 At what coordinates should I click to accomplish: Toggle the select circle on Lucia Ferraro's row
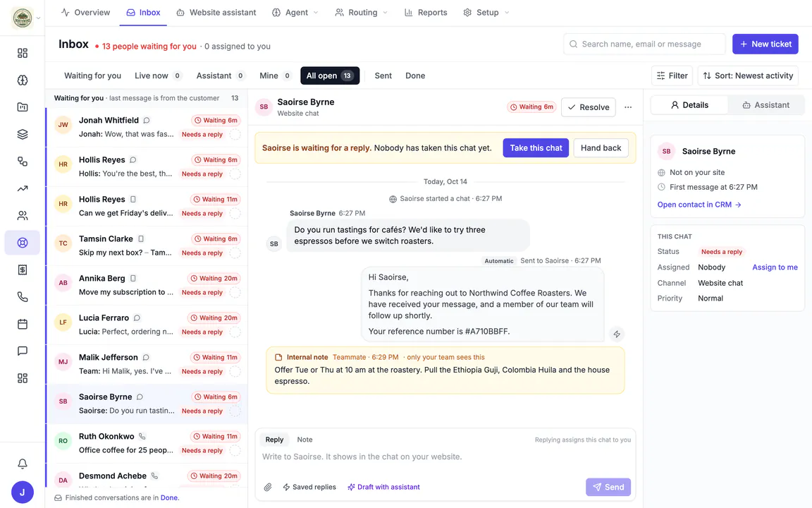coord(235,332)
